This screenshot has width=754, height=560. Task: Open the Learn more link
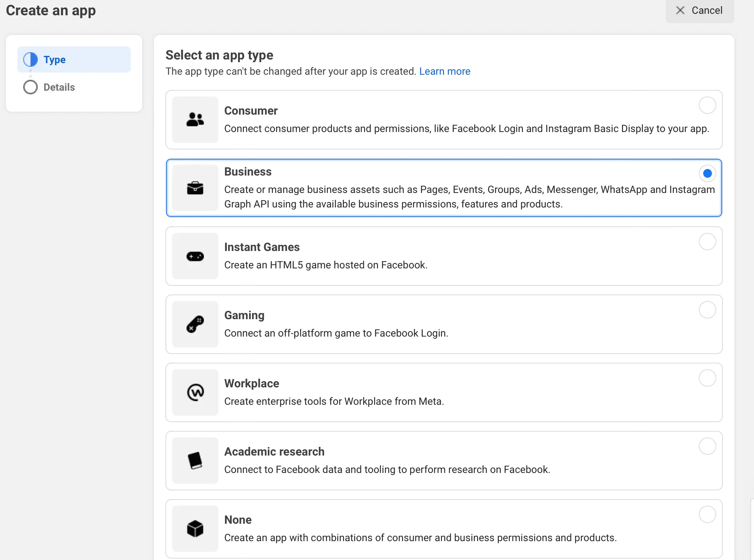(x=444, y=71)
